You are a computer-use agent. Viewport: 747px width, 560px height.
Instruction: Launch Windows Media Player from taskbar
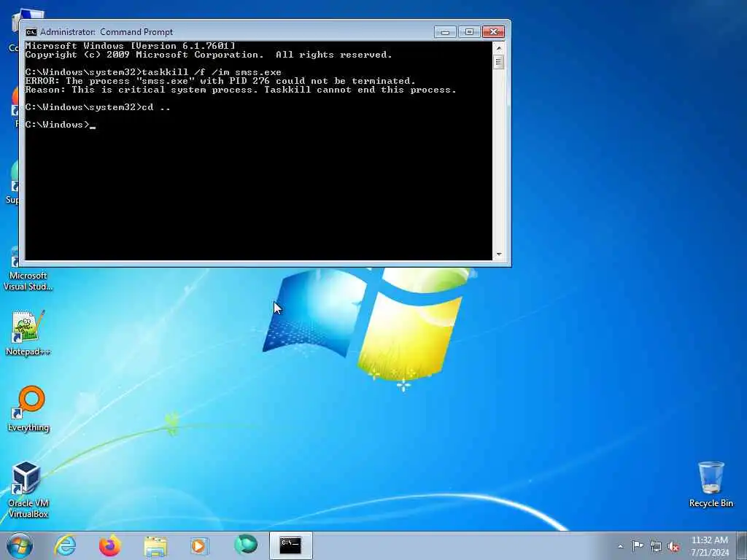click(199, 545)
